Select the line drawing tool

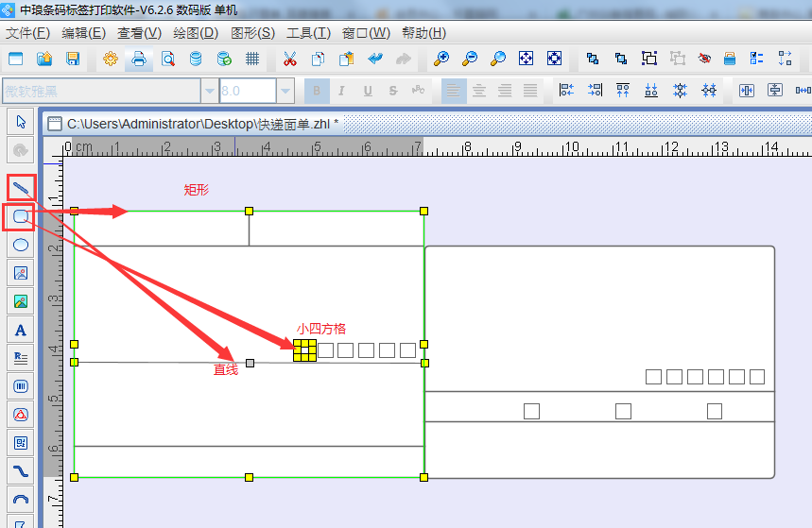[x=21, y=188]
